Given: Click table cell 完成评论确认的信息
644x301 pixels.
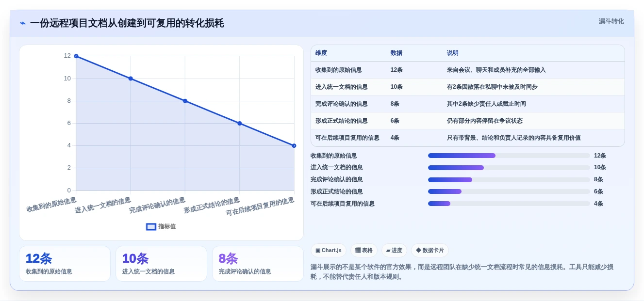Looking at the screenshot, I should (x=342, y=104).
